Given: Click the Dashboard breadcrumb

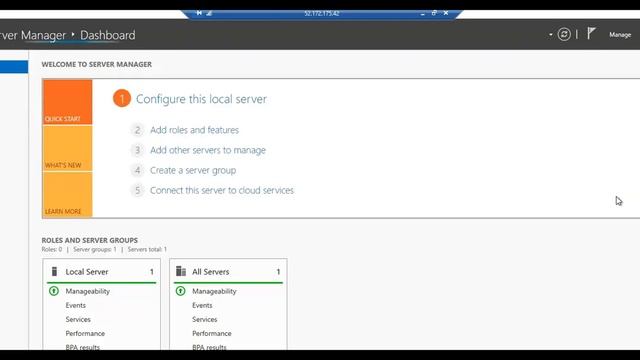Looking at the screenshot, I should click(108, 35).
